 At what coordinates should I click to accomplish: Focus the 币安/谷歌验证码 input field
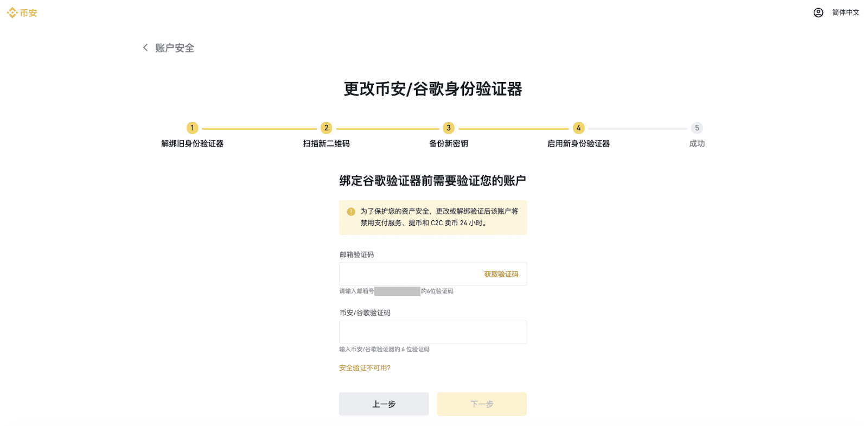pos(433,332)
